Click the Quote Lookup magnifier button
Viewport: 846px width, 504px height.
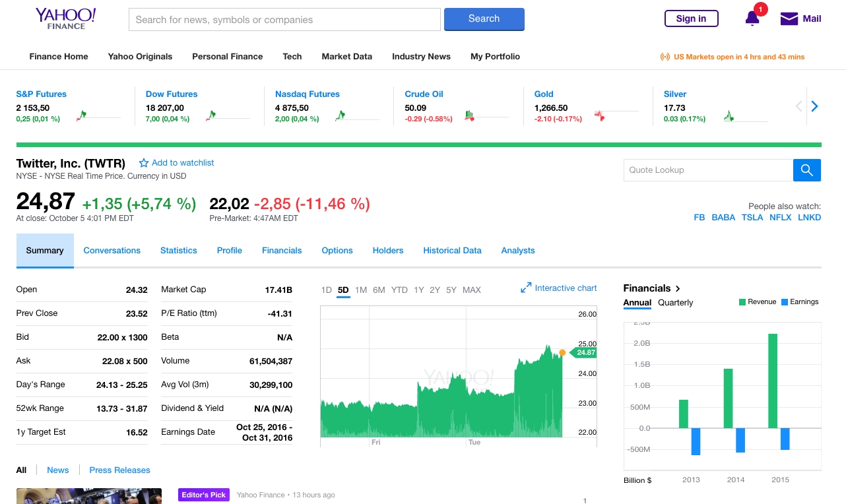point(806,170)
